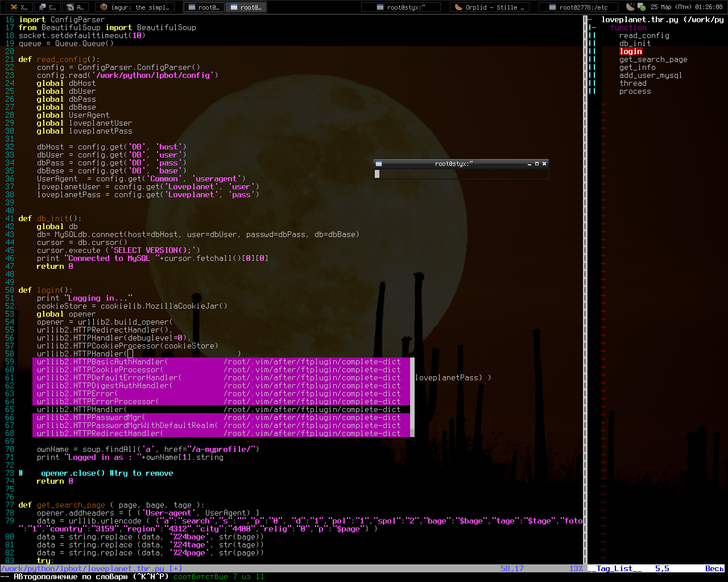Pick urllib2.HTTPRedirectHandler( completion entry

pos(100,433)
